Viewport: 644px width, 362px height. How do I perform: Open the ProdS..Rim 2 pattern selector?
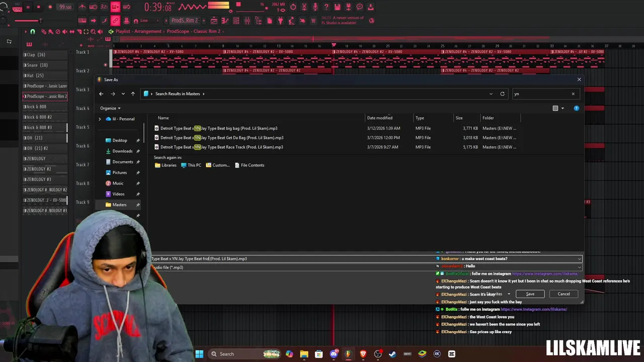coord(185,21)
